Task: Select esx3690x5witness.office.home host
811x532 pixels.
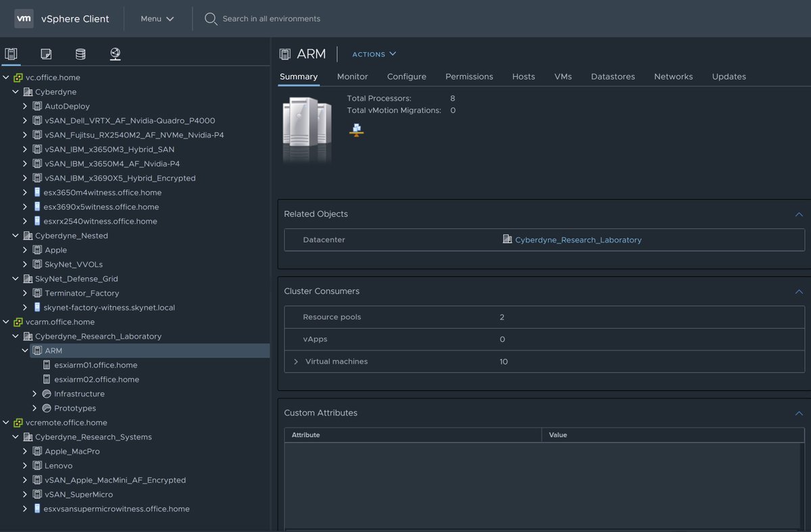Action: (x=101, y=207)
